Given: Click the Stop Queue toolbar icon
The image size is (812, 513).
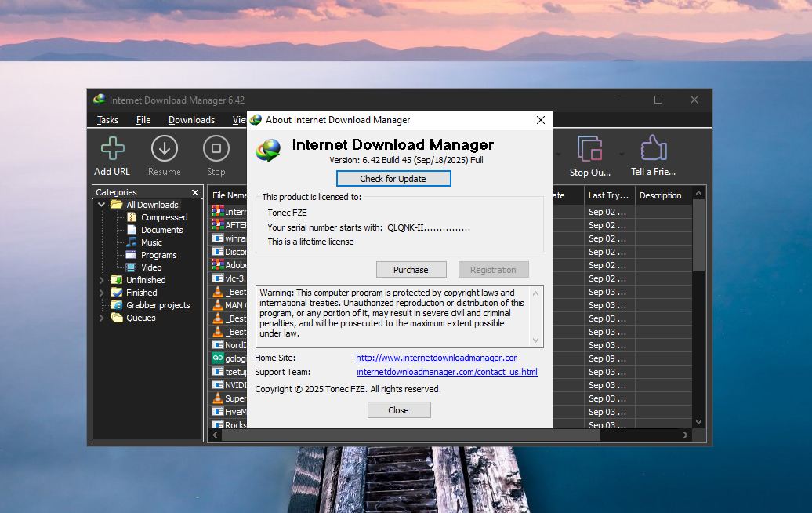Looking at the screenshot, I should click(590, 149).
